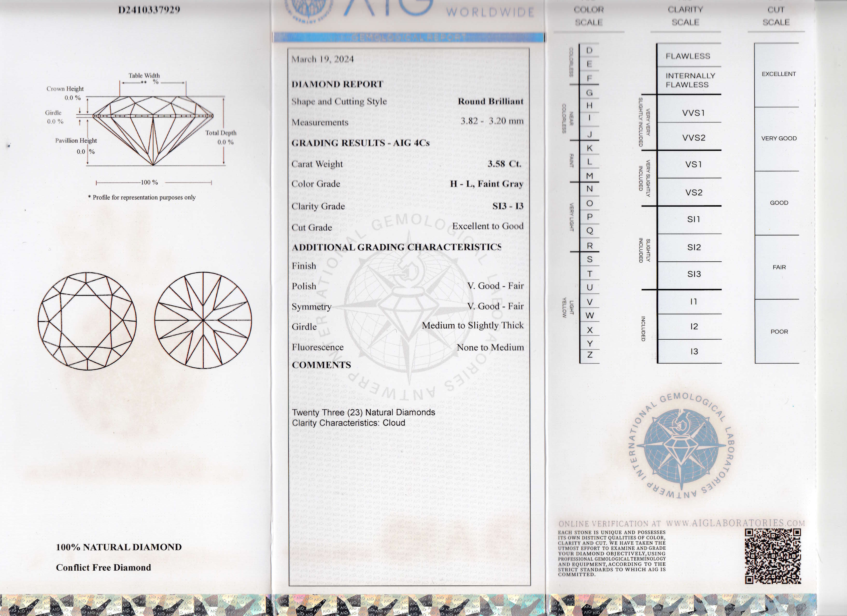Image resolution: width=847 pixels, height=616 pixels.
Task: Select the crown-view facet diagram with octagonal table
Action: [x=87, y=321]
